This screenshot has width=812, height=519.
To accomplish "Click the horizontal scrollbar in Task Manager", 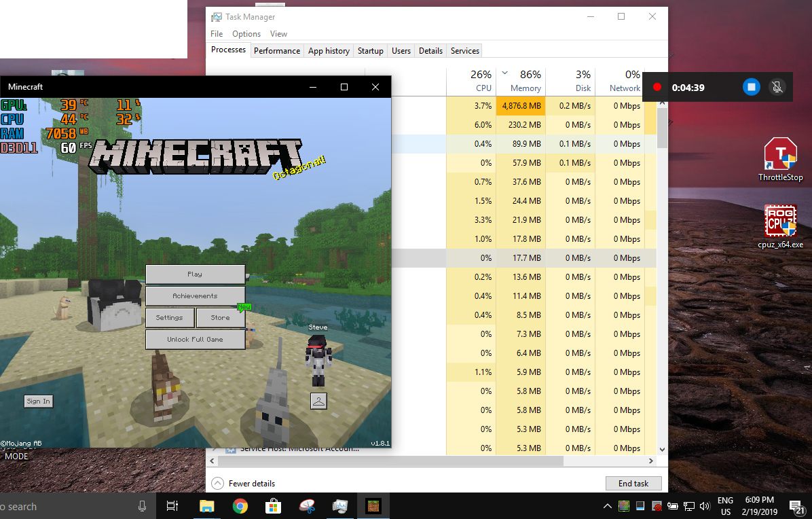I will 390,461.
